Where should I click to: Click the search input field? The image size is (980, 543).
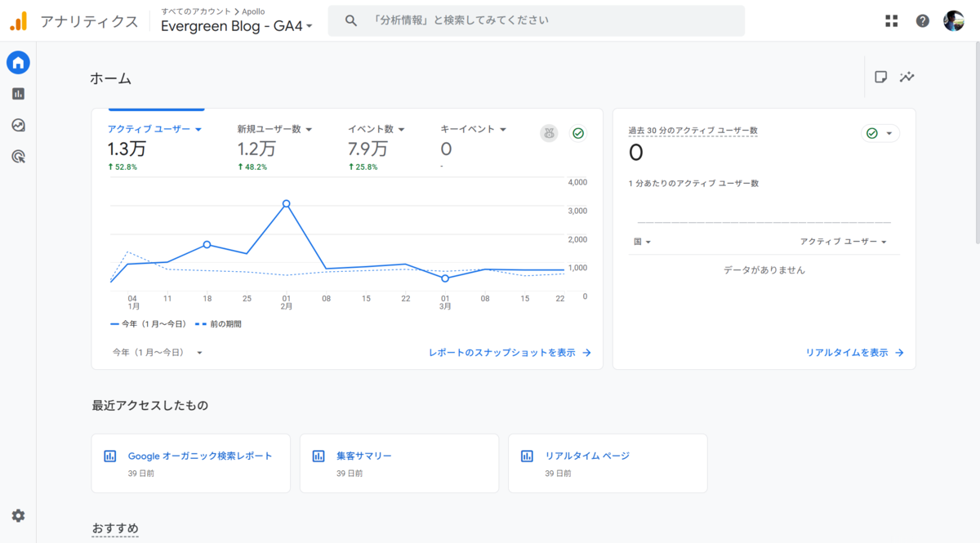[536, 20]
